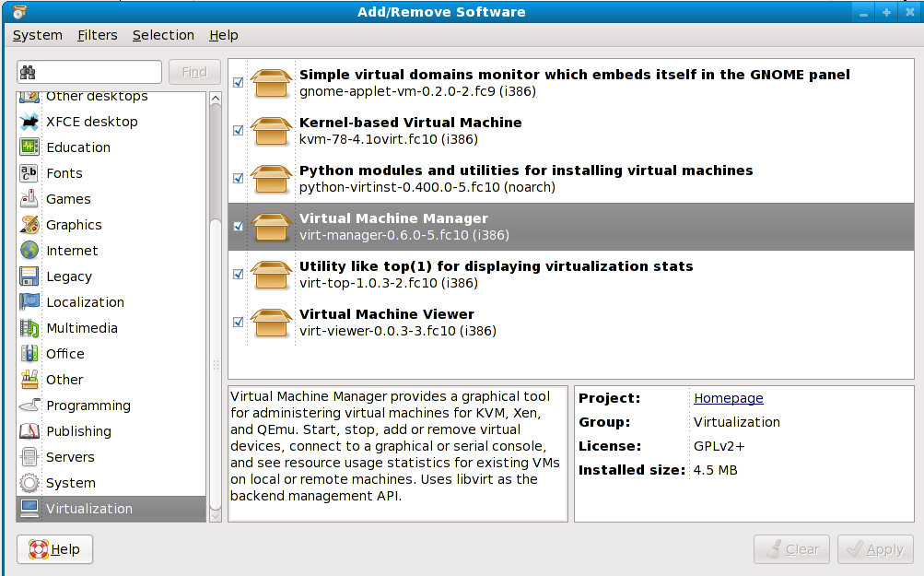Uncheck the gnome-applet-vm package checkbox
This screenshot has width=924, height=576.
[239, 83]
